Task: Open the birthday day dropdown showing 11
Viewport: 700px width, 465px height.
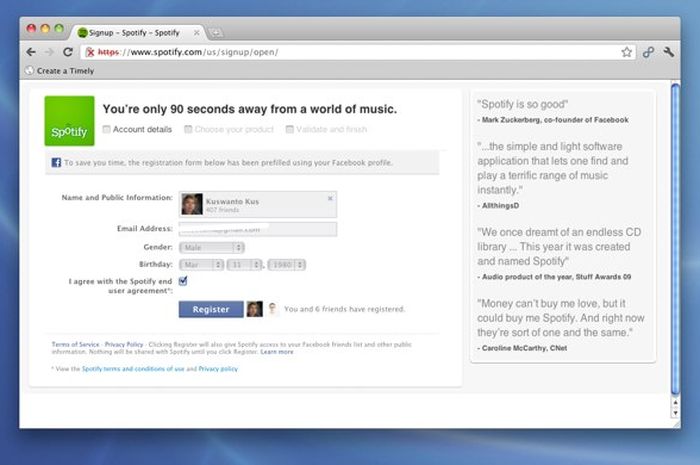Action: (244, 265)
